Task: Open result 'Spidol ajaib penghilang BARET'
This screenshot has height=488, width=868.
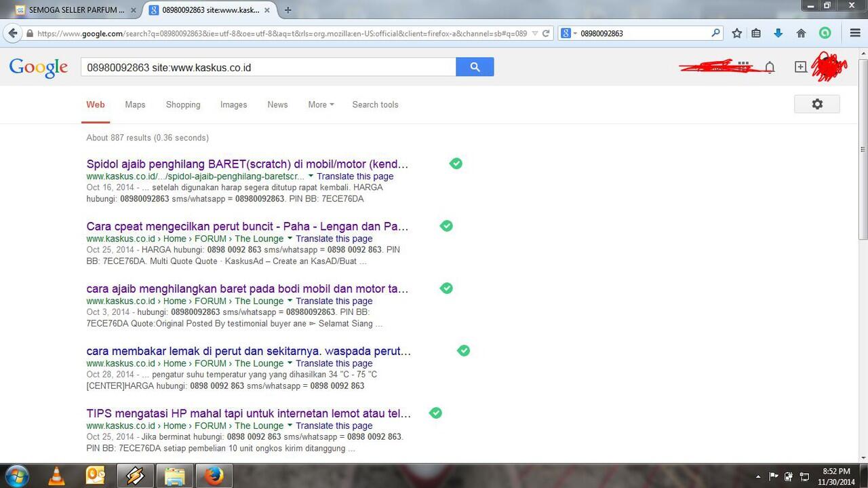Action: pos(248,164)
